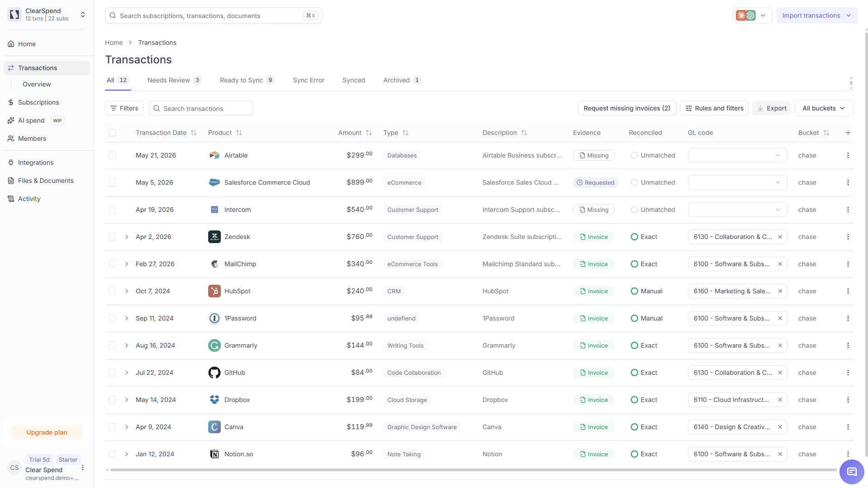Sort by Bucket column arrows

(x=826, y=133)
